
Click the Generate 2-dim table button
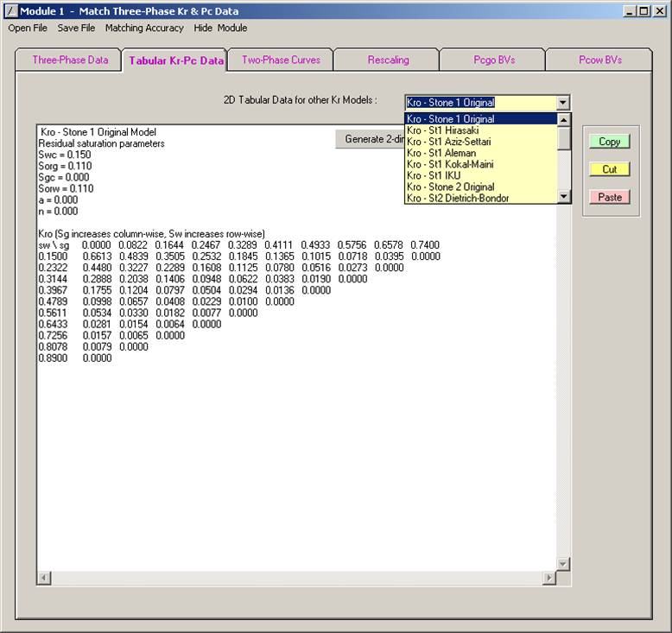[x=370, y=139]
